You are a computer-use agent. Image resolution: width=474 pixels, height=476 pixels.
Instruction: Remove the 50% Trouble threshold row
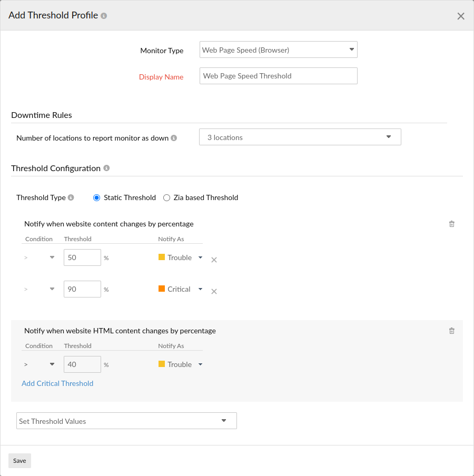(214, 260)
